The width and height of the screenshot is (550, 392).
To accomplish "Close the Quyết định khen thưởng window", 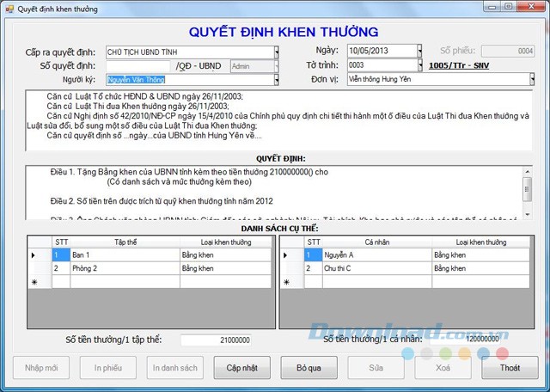I will click(x=531, y=7).
